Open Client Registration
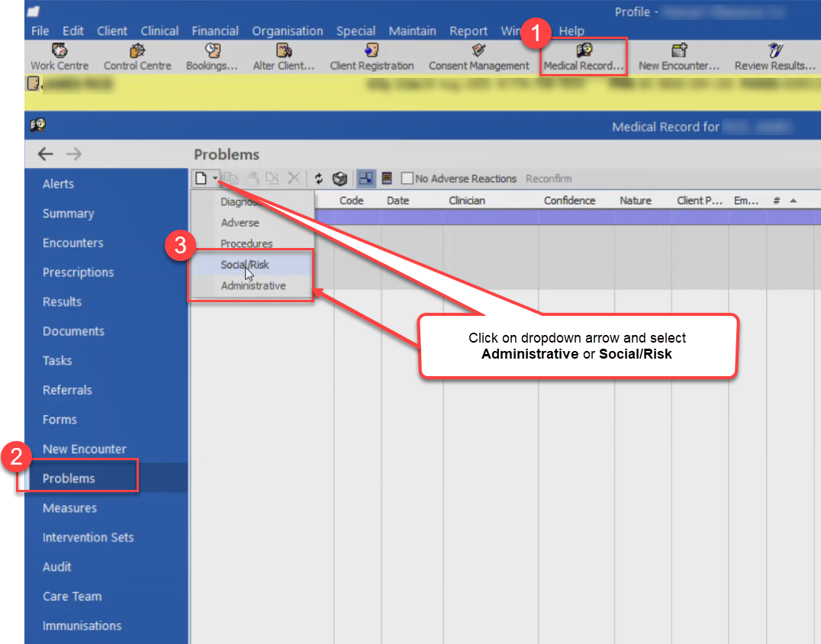The width and height of the screenshot is (821, 644). point(372,58)
